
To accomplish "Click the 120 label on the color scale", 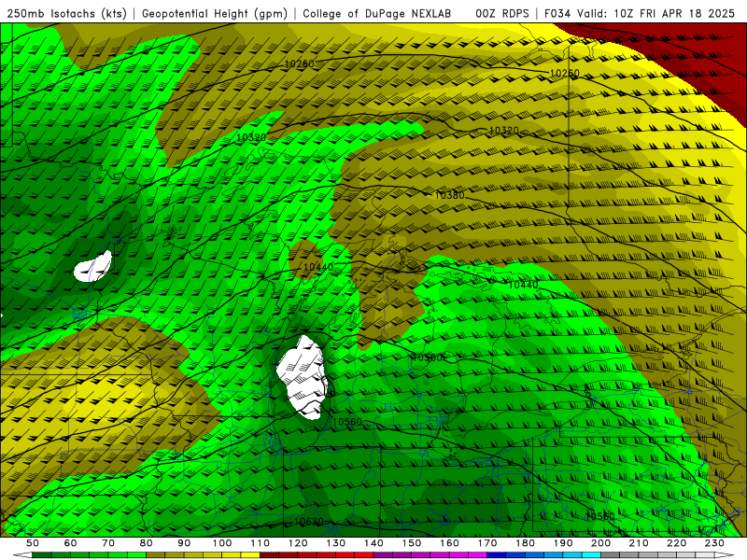I will [x=298, y=543].
